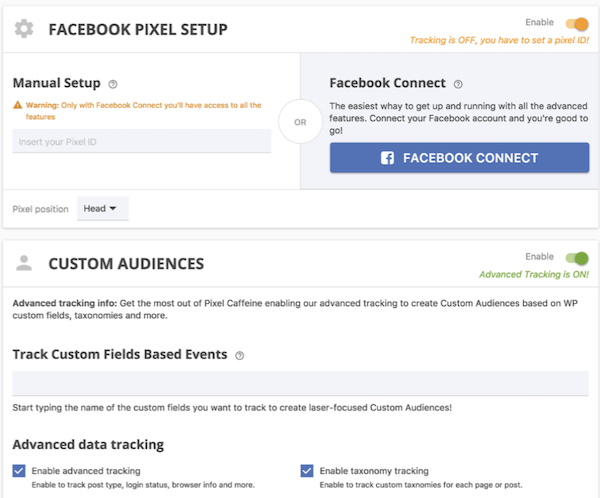This screenshot has width=600, height=498.
Task: Click the Enable taxonomy tracking label text
Action: pyautogui.click(x=375, y=470)
